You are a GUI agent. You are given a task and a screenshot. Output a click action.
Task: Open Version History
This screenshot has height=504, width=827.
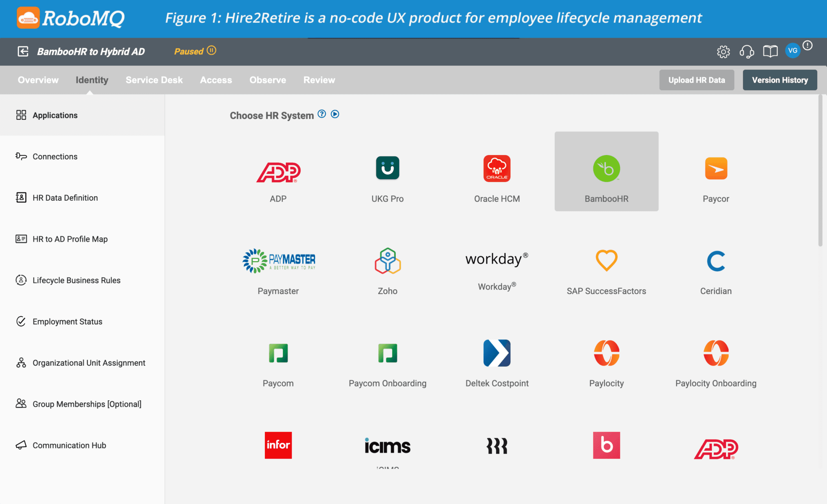pos(779,80)
